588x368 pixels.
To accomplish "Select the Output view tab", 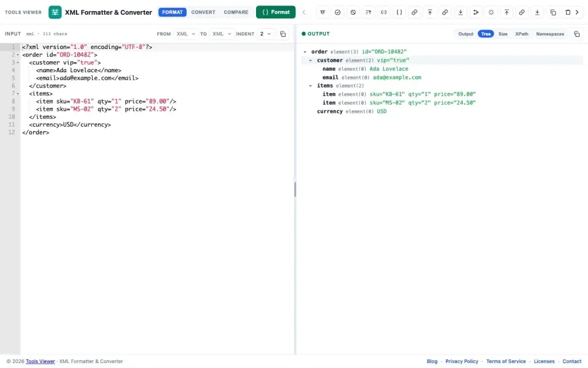I will point(466,34).
